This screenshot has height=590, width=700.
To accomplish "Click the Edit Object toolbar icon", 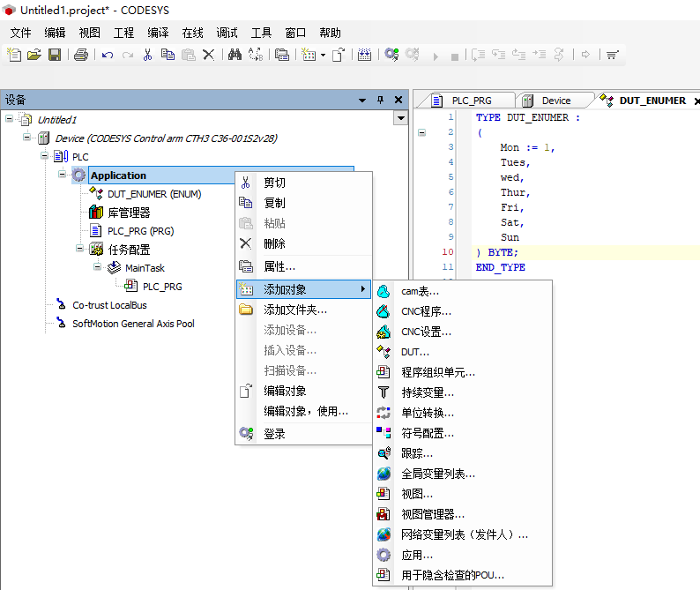I will [x=339, y=55].
